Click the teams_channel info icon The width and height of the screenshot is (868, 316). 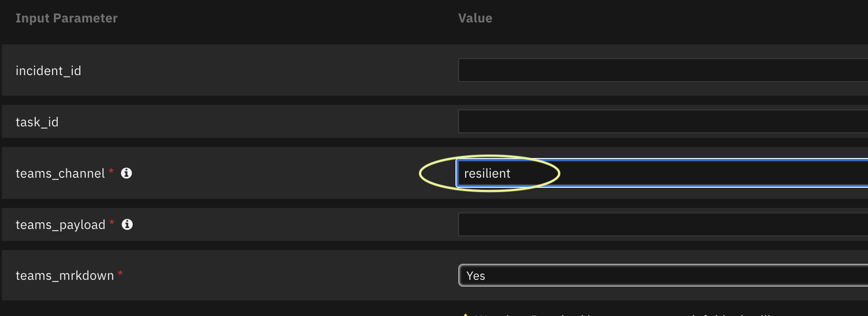[x=126, y=173]
